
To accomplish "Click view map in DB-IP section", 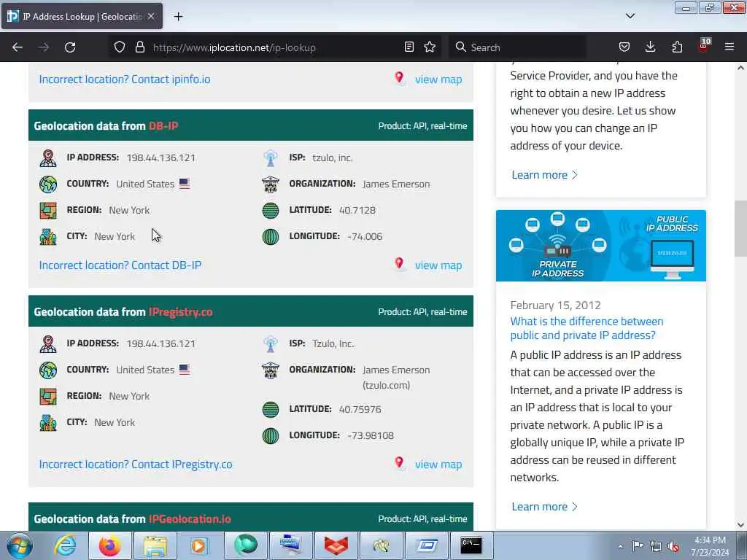I will (x=438, y=265).
